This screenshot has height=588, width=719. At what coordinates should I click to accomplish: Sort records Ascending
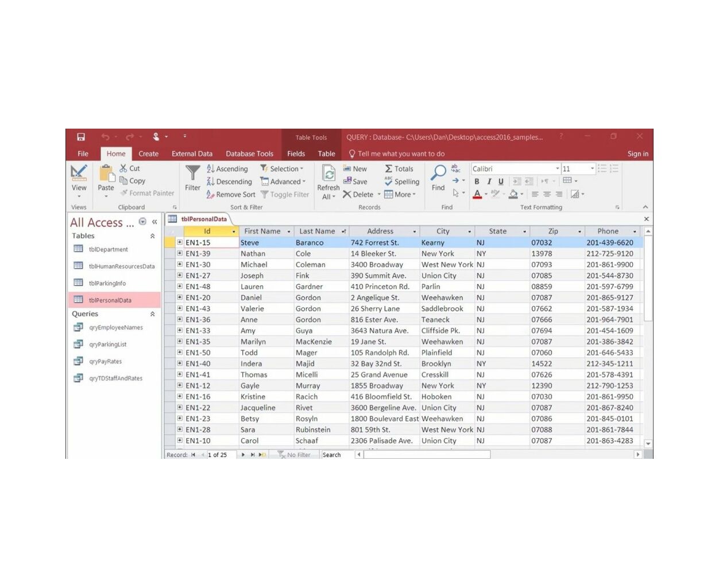[227, 169]
